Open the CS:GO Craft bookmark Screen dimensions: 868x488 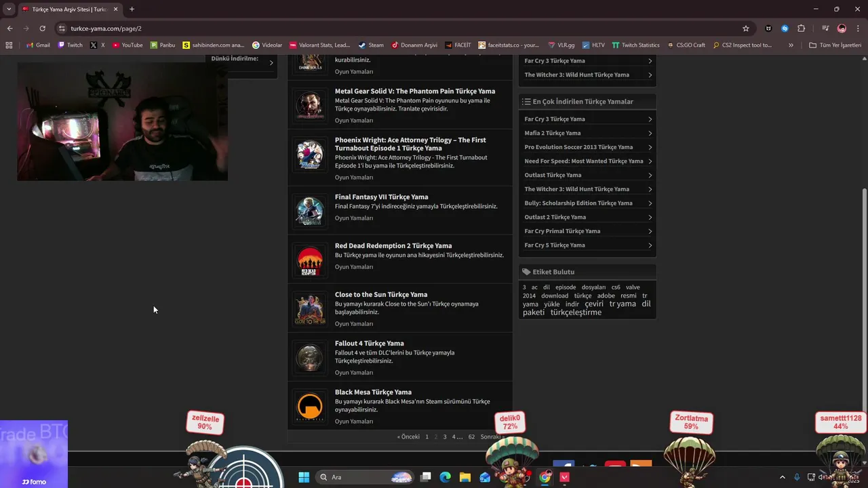[x=686, y=45]
